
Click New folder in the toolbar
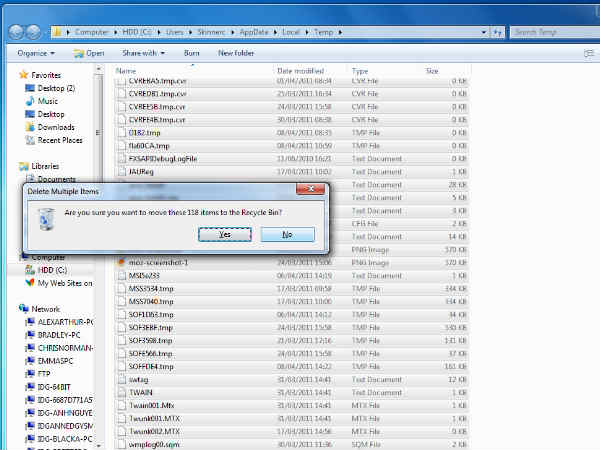pyautogui.click(x=236, y=53)
